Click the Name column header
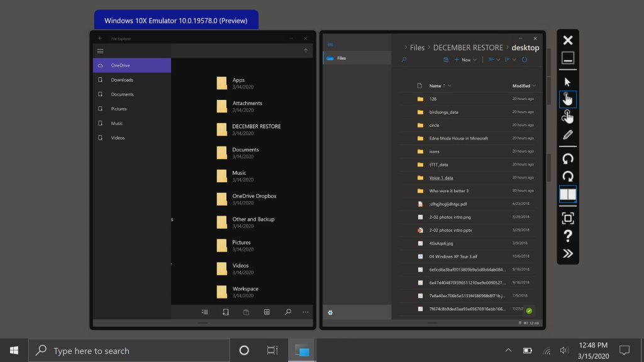Screen dimensions: 644x362 point(435,85)
